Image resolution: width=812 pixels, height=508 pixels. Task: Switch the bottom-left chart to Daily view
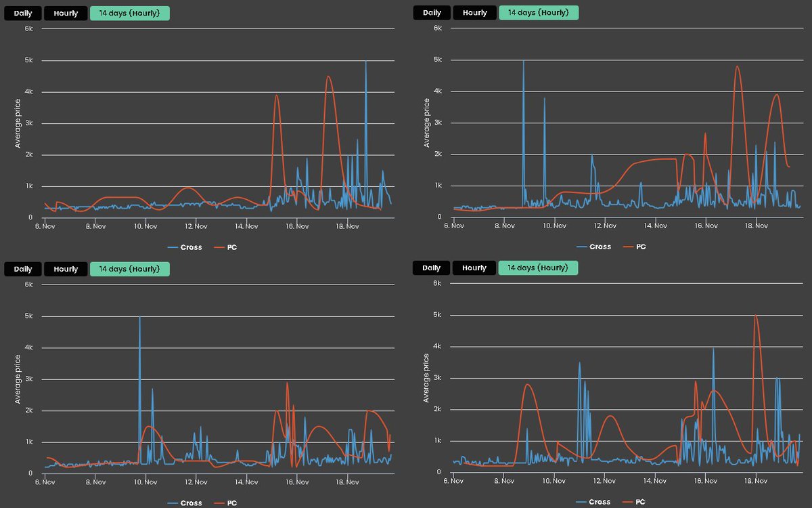tap(22, 269)
